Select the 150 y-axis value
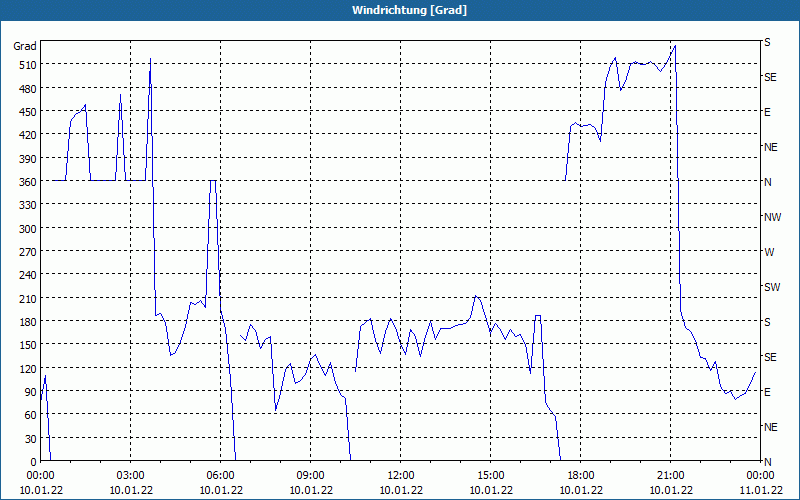Viewport: 800px width, 500px height. [x=28, y=345]
